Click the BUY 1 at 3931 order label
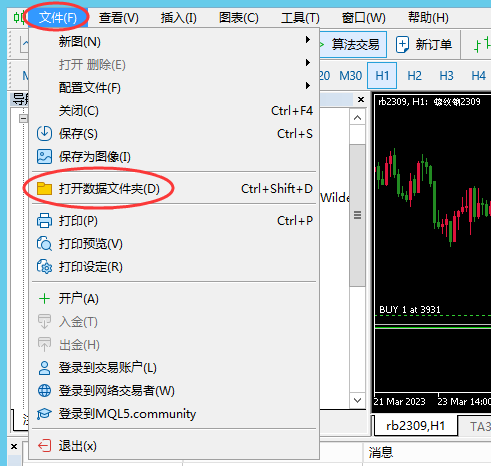This screenshot has height=466, width=491. click(x=410, y=310)
